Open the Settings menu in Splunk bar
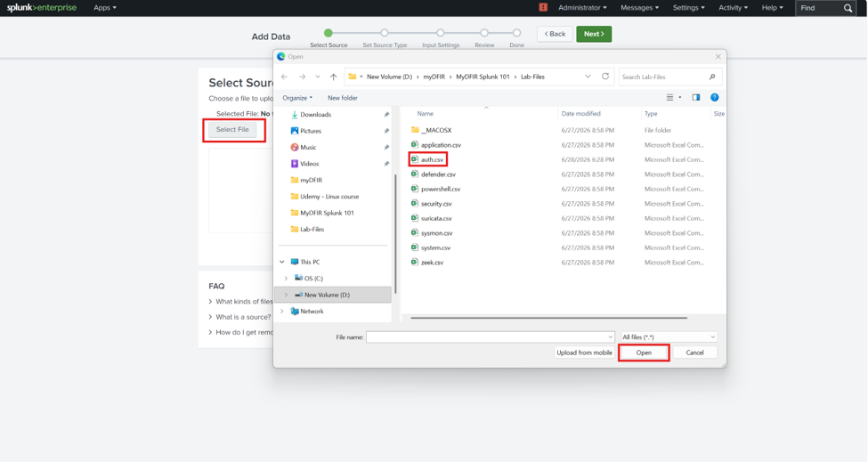 click(x=689, y=8)
